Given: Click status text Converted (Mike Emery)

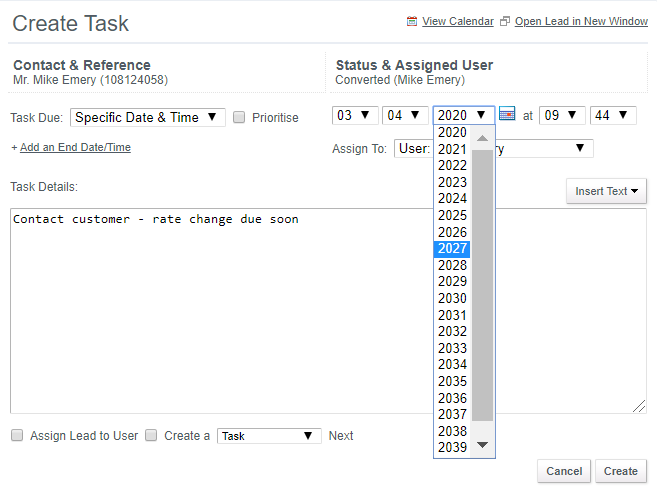Looking at the screenshot, I should pyautogui.click(x=400, y=80).
